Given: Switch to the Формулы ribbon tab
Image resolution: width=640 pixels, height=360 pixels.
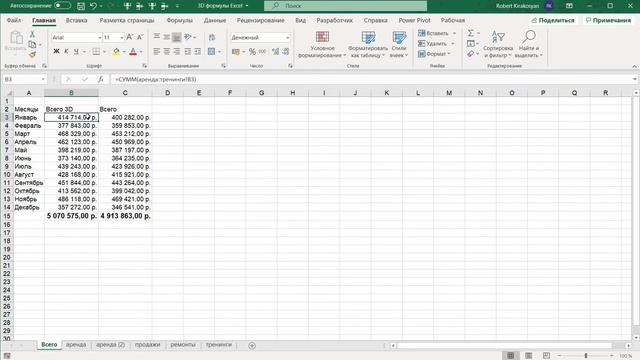Looking at the screenshot, I should [x=179, y=20].
